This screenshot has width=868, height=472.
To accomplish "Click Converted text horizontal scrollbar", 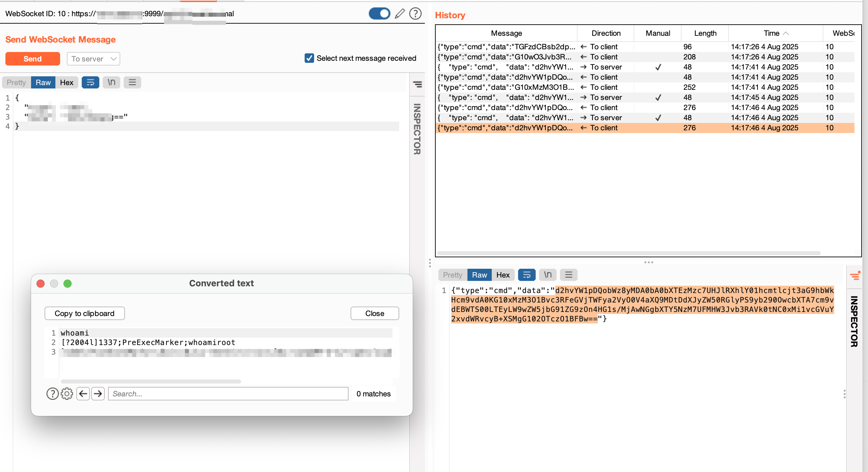I will tap(151, 381).
